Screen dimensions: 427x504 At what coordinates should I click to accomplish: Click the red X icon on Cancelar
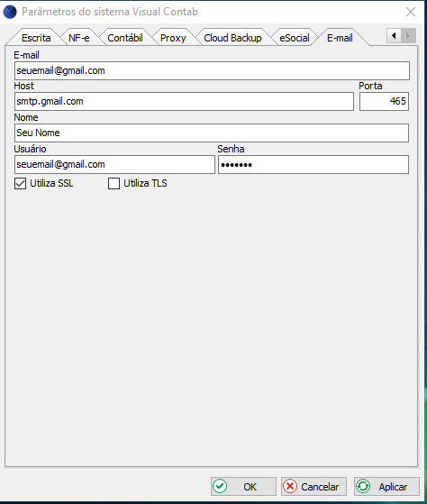(290, 486)
